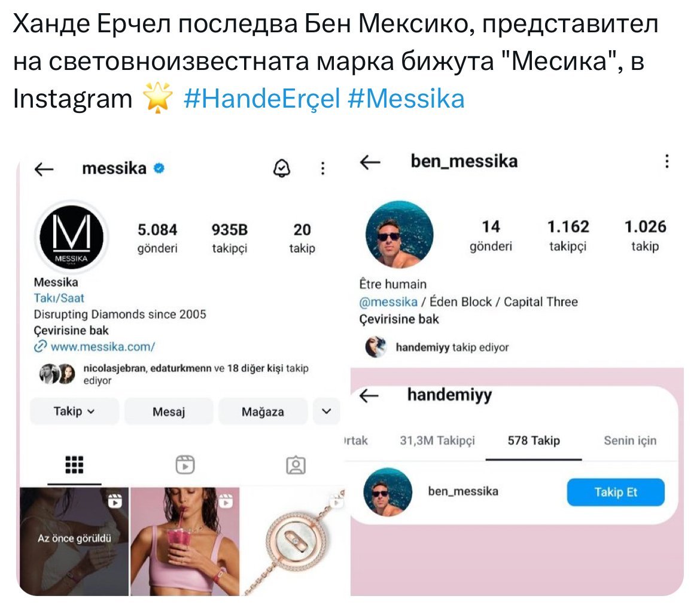Open the three-dot menu on messika profile
The height and width of the screenshot is (608, 700).
[322, 168]
